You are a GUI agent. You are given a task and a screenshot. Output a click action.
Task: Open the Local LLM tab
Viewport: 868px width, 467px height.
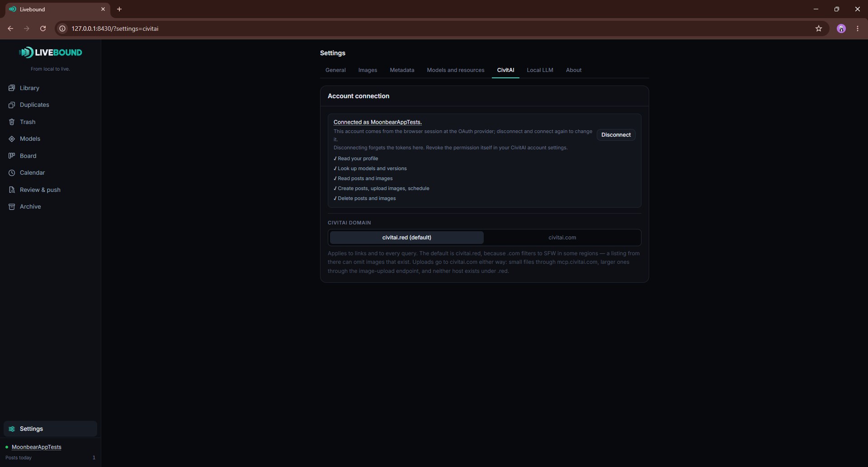coord(540,70)
